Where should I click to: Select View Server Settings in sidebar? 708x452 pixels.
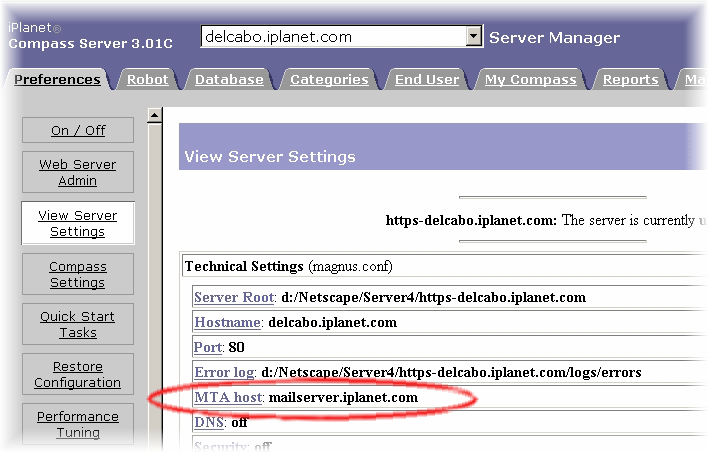point(78,223)
